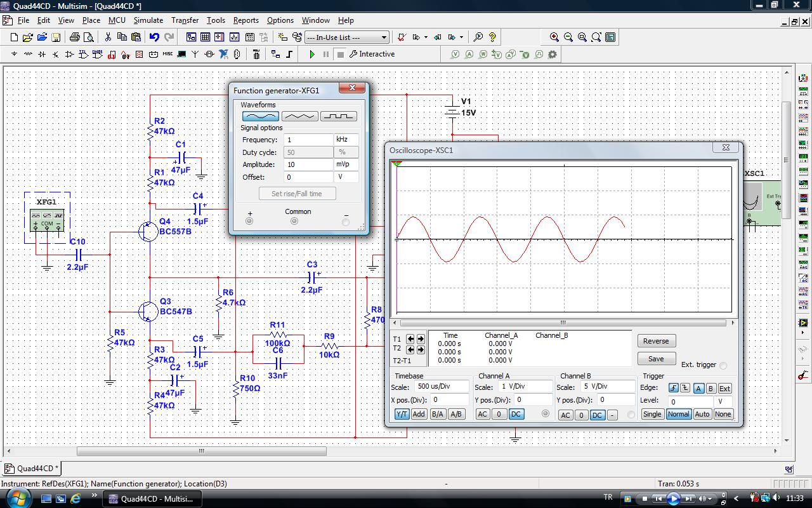Open the Simulate menu
The image size is (812, 508).
(148, 20)
